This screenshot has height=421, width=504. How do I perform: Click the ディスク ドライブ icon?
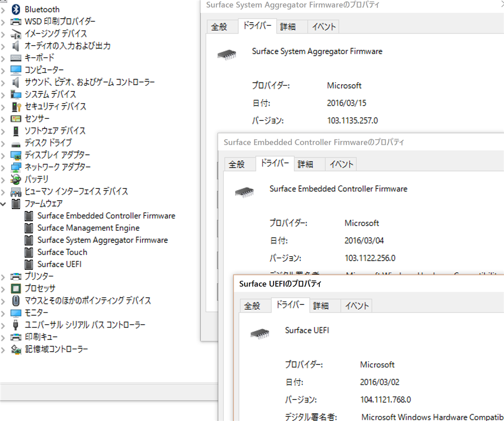(16, 144)
